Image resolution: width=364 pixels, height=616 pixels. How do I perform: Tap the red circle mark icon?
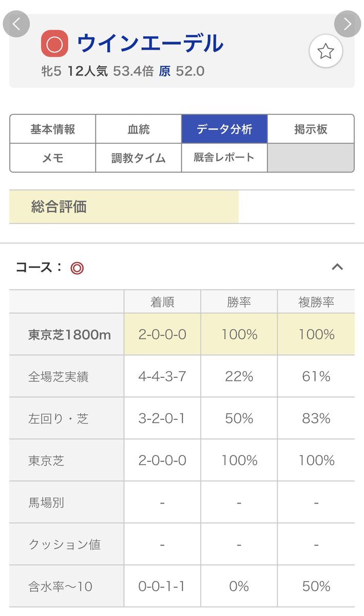(54, 45)
